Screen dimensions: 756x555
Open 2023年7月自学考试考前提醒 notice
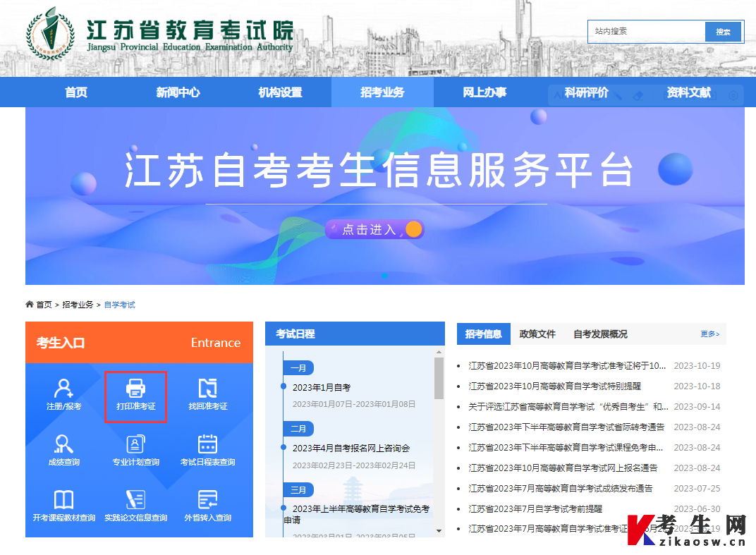535,508
